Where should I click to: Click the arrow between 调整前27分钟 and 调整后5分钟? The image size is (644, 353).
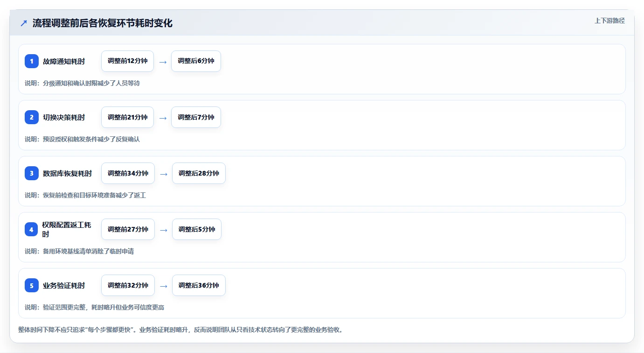tap(164, 230)
